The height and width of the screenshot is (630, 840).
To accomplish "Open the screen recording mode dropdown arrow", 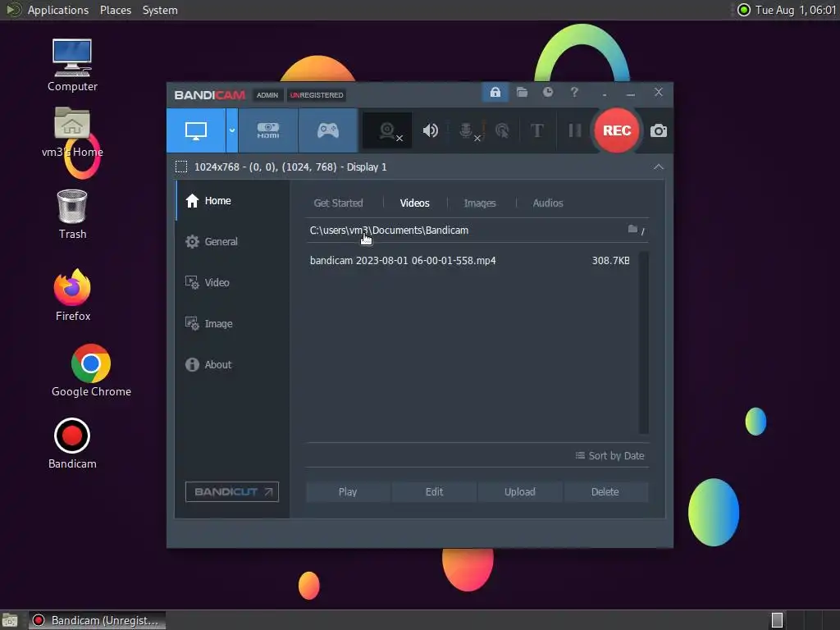I will coord(232,130).
